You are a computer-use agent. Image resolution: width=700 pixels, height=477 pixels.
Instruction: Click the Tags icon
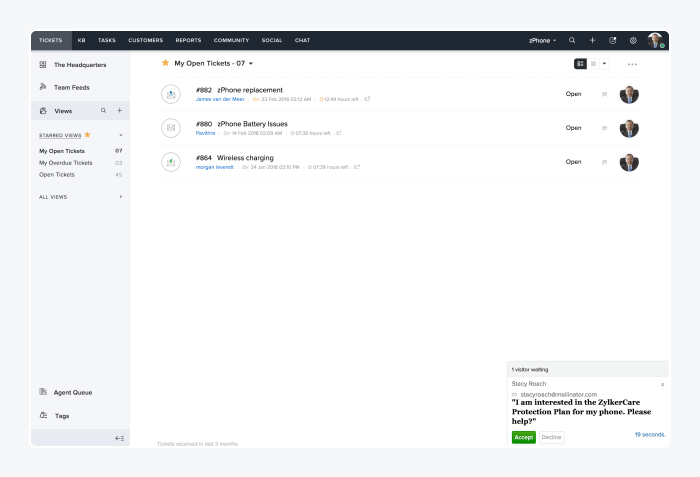43,415
